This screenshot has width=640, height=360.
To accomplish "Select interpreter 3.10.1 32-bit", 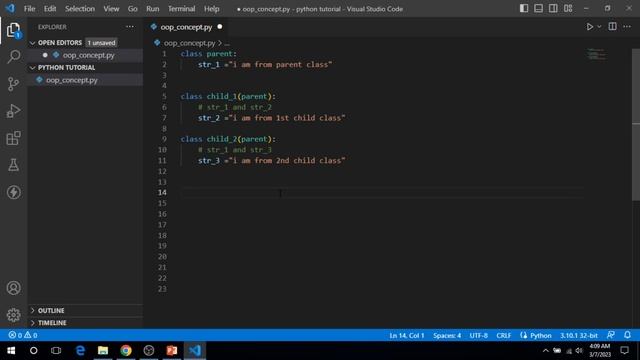I will 578,336.
